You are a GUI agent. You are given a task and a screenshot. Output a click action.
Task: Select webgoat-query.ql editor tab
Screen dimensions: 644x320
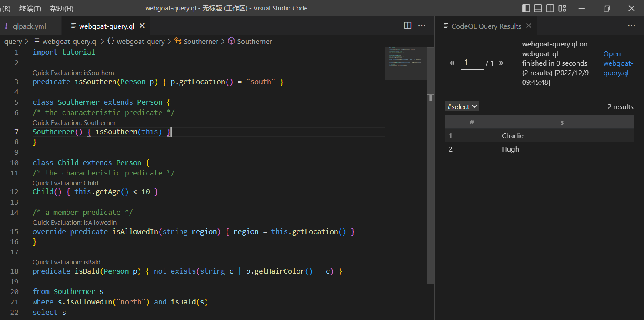(107, 26)
